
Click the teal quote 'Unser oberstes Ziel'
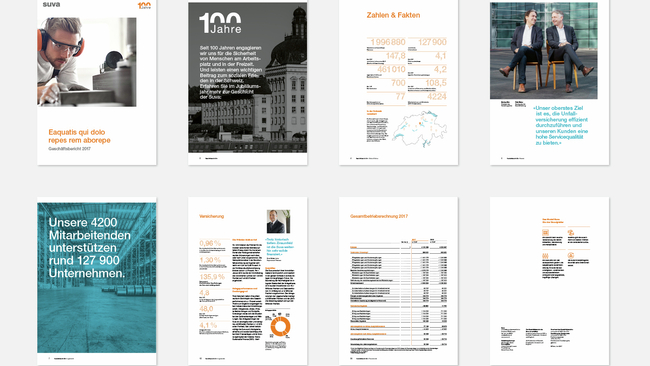560,125
